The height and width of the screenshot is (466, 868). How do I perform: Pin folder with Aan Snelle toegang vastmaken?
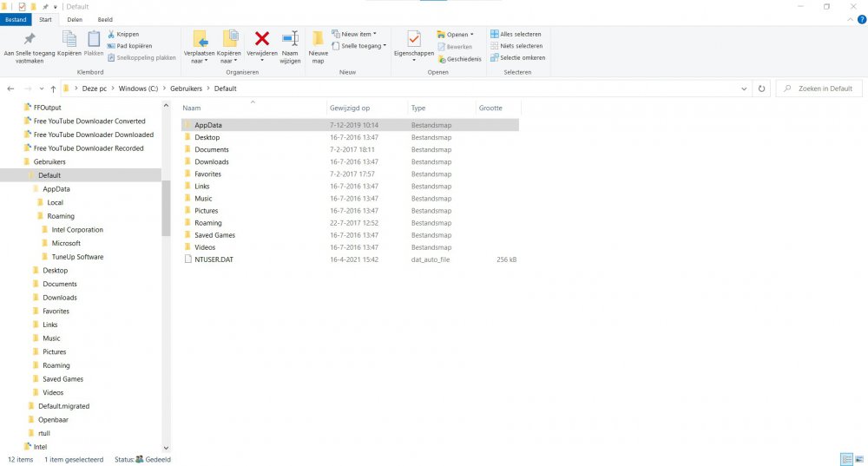click(x=30, y=40)
